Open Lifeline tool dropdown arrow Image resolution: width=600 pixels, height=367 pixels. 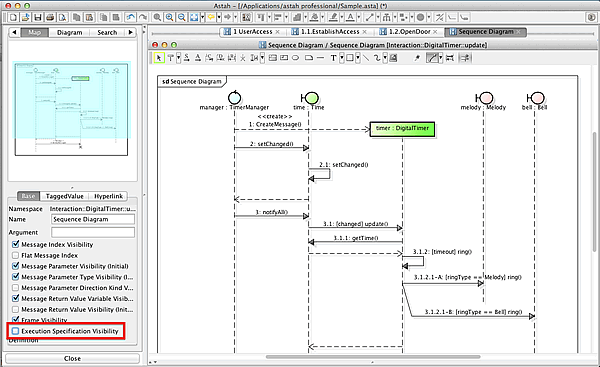[178, 58]
